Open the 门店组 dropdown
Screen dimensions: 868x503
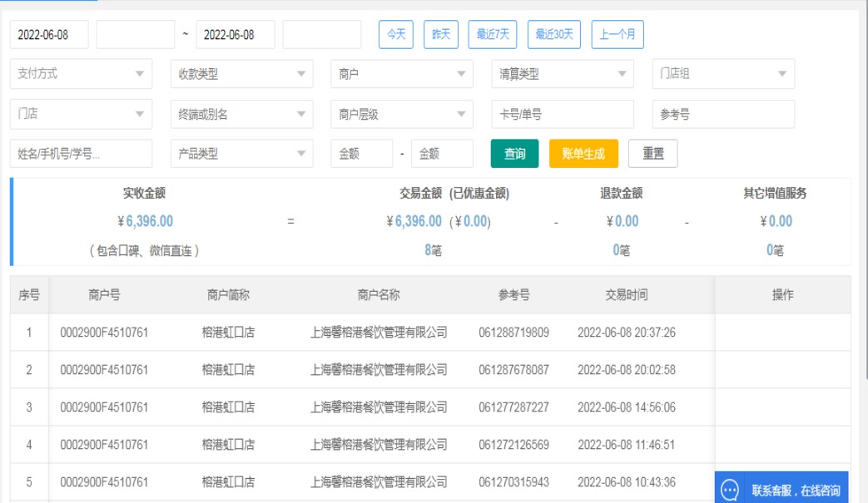click(722, 74)
